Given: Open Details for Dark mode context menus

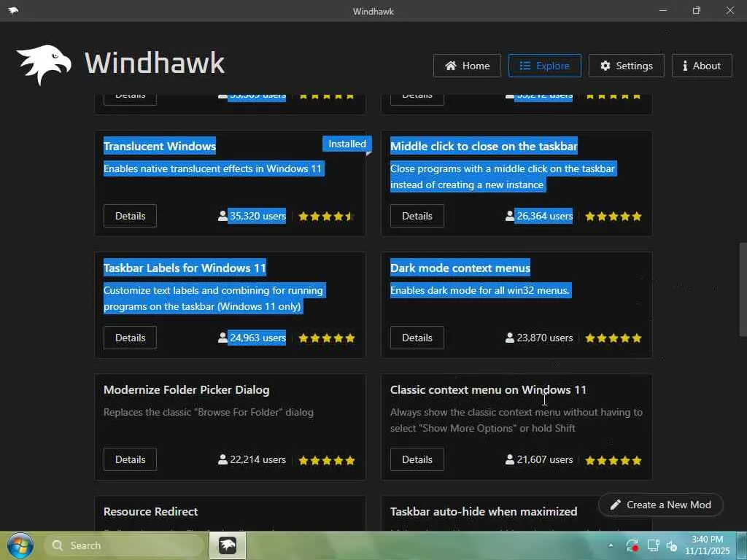Looking at the screenshot, I should [417, 338].
